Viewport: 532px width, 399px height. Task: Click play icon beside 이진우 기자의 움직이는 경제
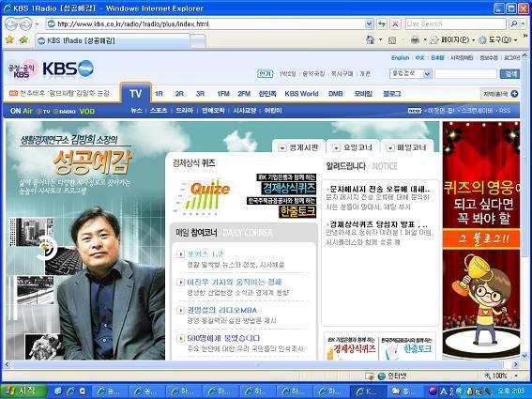coord(180,283)
